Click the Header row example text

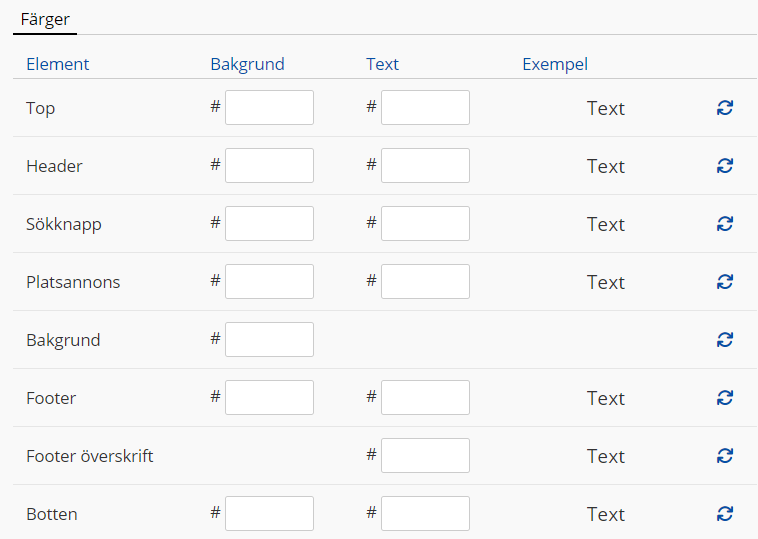[x=605, y=166]
